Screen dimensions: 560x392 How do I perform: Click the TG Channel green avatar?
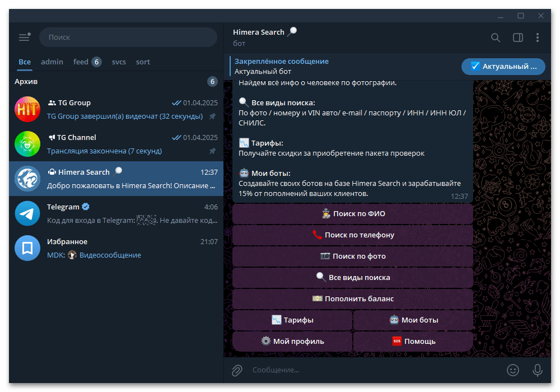coord(27,144)
